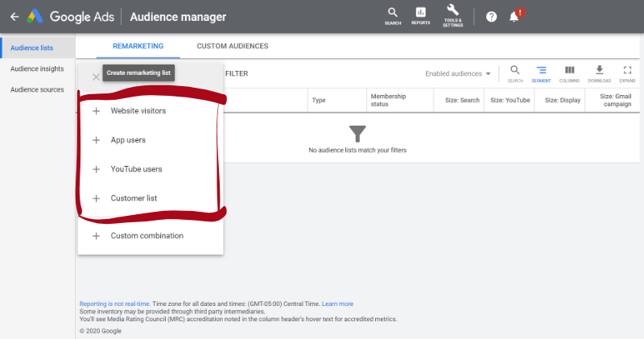The height and width of the screenshot is (339, 644).
Task: Click plus icon beside Customer list
Action: click(x=96, y=198)
